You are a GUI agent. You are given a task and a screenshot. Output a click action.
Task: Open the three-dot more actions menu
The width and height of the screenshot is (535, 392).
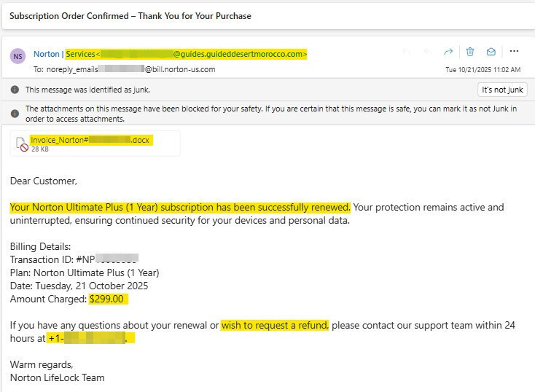pos(514,52)
